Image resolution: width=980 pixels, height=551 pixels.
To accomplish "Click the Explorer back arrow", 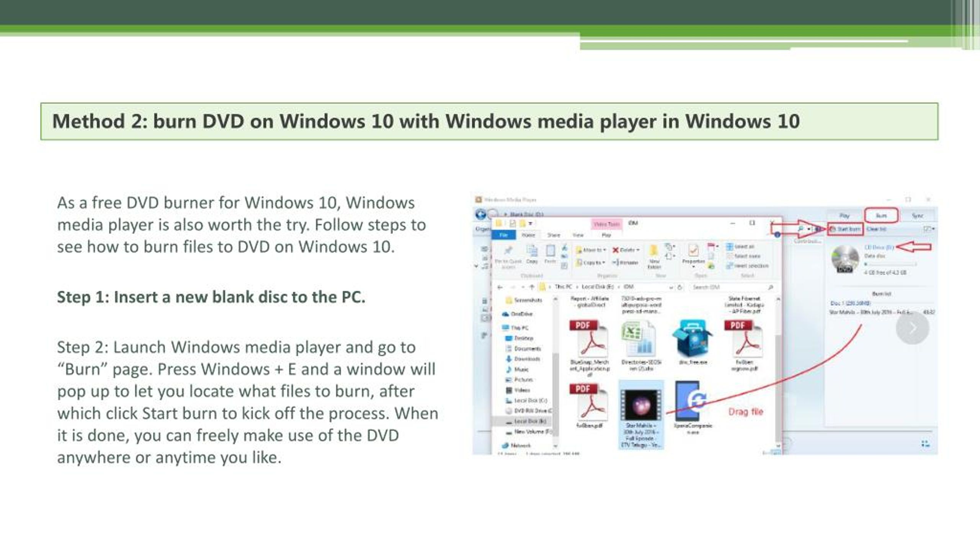I will (500, 287).
